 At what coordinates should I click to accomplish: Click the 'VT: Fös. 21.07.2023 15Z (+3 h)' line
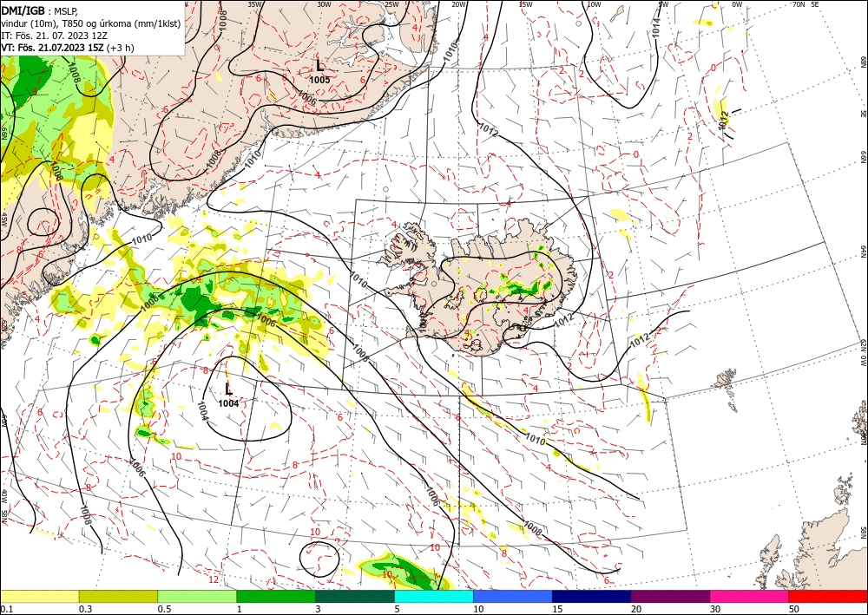point(68,48)
